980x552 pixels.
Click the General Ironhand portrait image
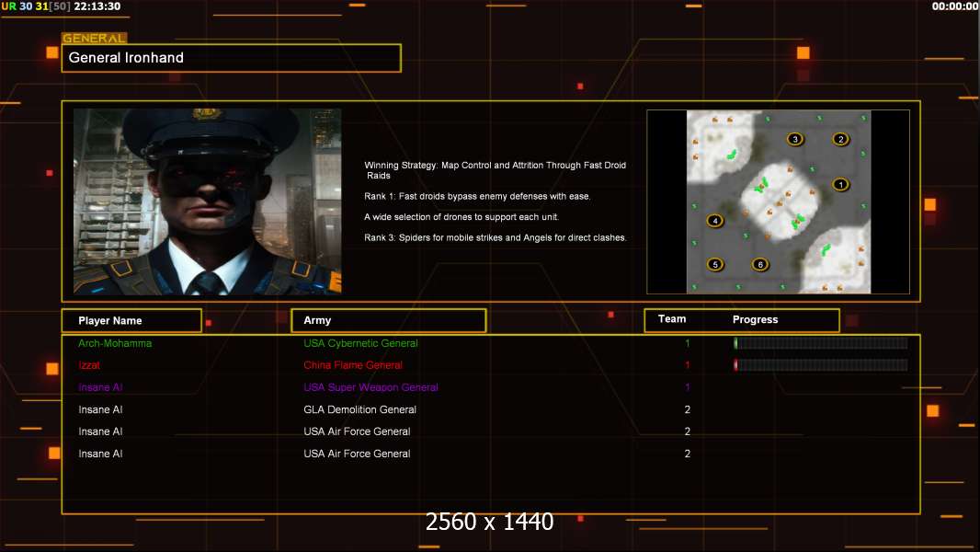click(x=208, y=201)
